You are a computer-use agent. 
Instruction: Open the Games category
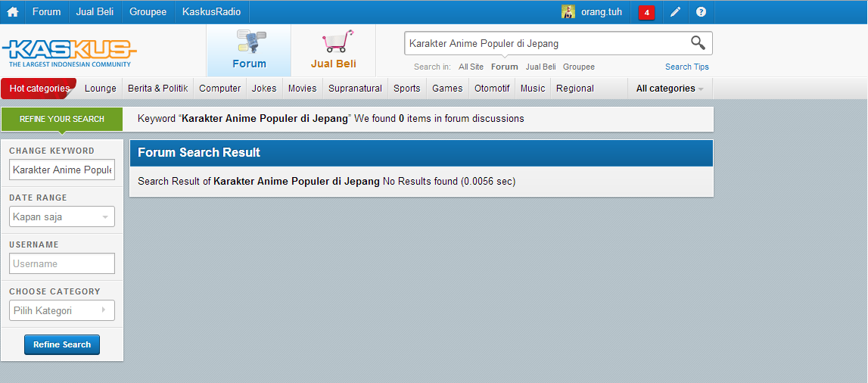pos(447,88)
